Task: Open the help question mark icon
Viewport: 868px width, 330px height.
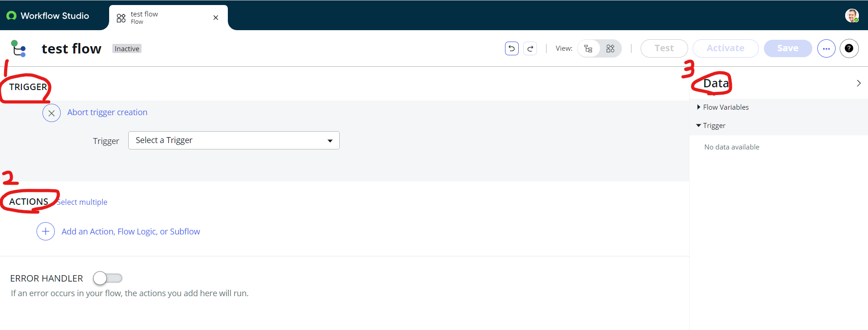Action: coord(849,48)
